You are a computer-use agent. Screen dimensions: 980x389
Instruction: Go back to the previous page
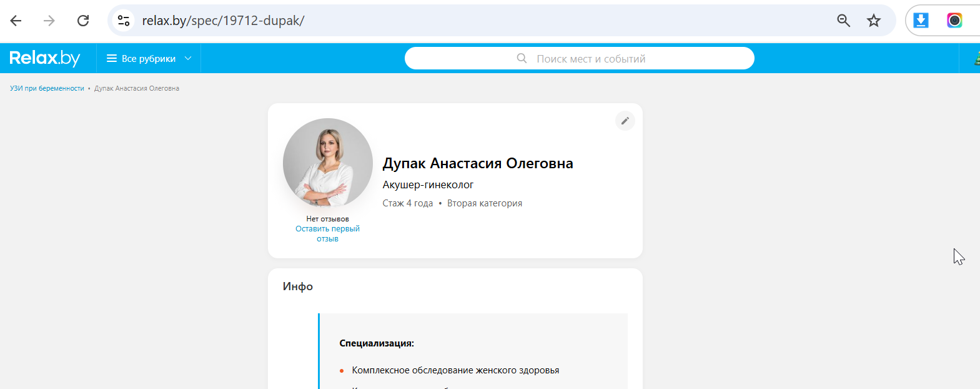(16, 21)
